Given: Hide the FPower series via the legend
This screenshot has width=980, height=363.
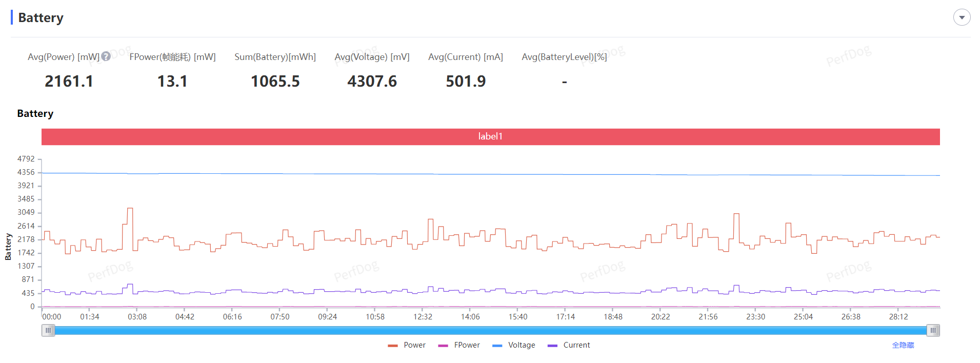Looking at the screenshot, I should [x=459, y=345].
